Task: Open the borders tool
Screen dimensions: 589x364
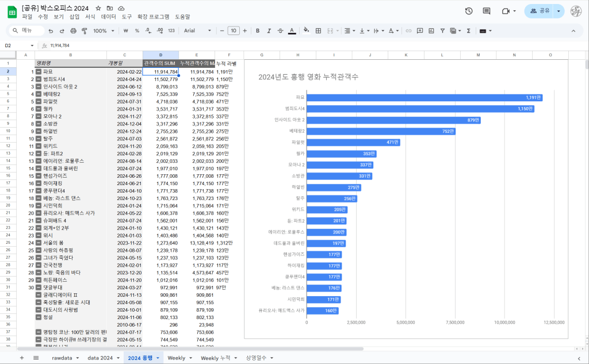Action: pyautogui.click(x=319, y=30)
